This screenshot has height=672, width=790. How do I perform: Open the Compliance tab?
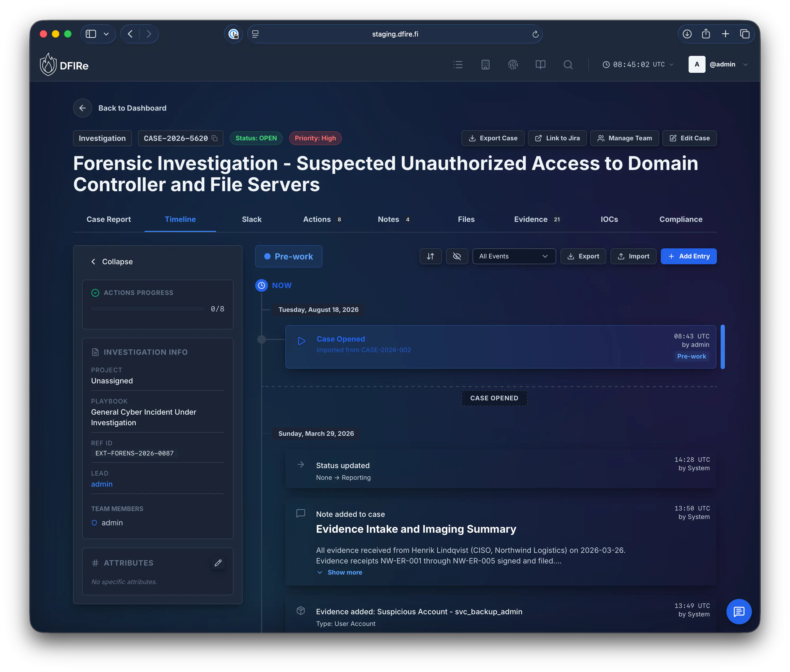tap(681, 219)
